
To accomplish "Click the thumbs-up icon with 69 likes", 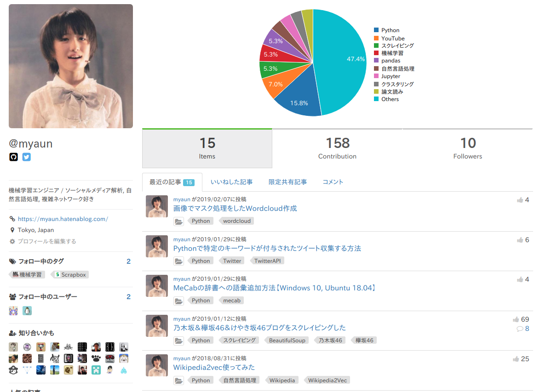I will tap(516, 319).
